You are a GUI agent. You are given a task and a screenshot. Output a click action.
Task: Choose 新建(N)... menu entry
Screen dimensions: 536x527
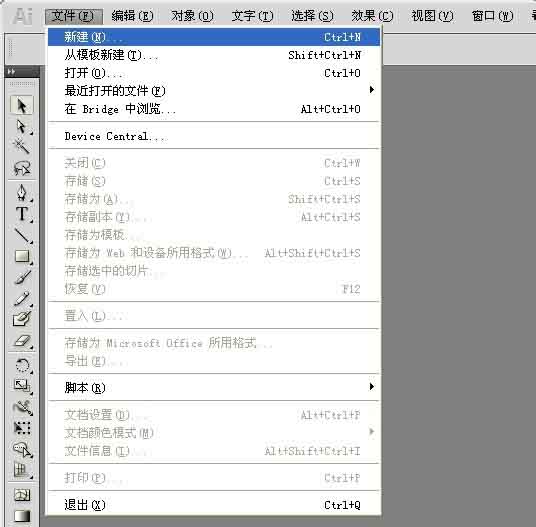pyautogui.click(x=214, y=37)
